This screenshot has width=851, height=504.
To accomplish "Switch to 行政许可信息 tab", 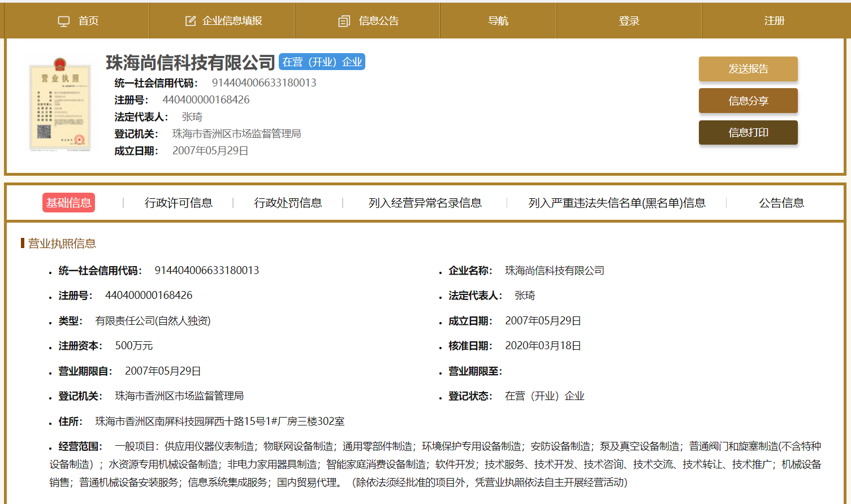I will click(x=179, y=203).
